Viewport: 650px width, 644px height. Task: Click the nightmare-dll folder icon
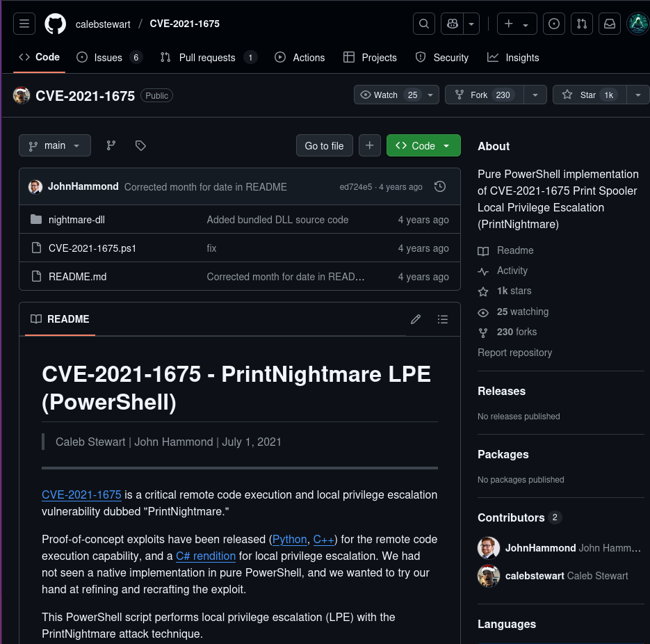coord(36,219)
